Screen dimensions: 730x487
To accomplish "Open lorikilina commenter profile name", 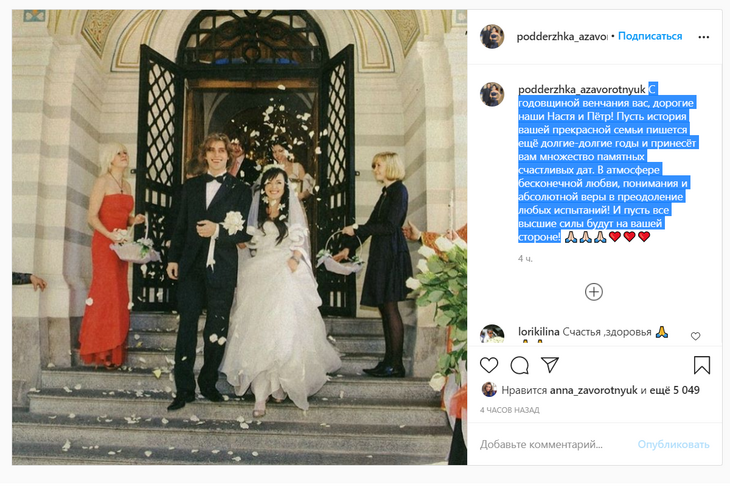I will click(x=539, y=332).
